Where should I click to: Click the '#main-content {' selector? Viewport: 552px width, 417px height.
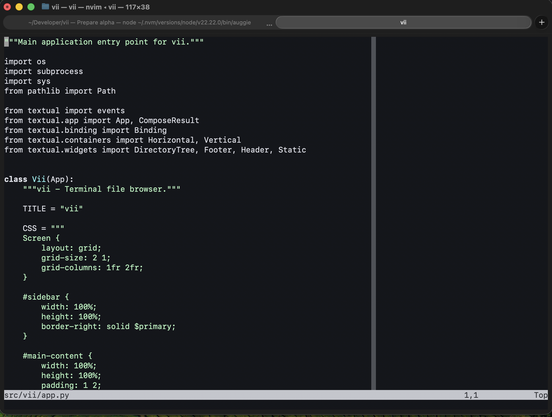coord(57,356)
